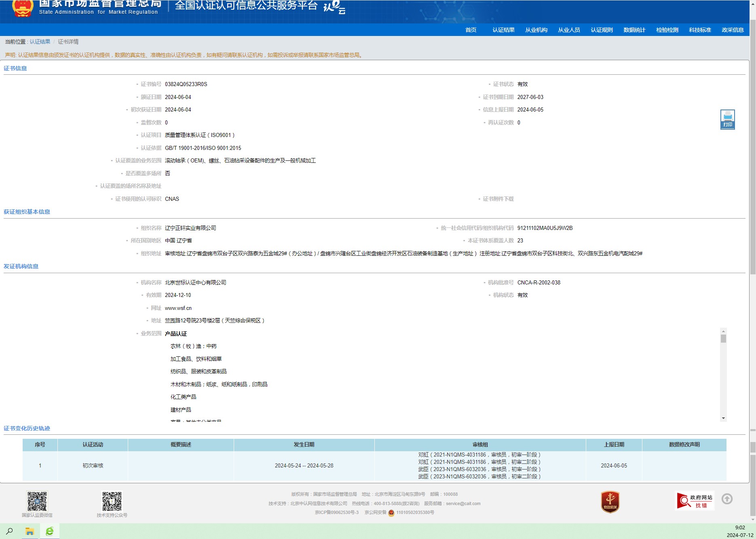Click the credit code 91211102MA0U5J9W2B

point(545,228)
